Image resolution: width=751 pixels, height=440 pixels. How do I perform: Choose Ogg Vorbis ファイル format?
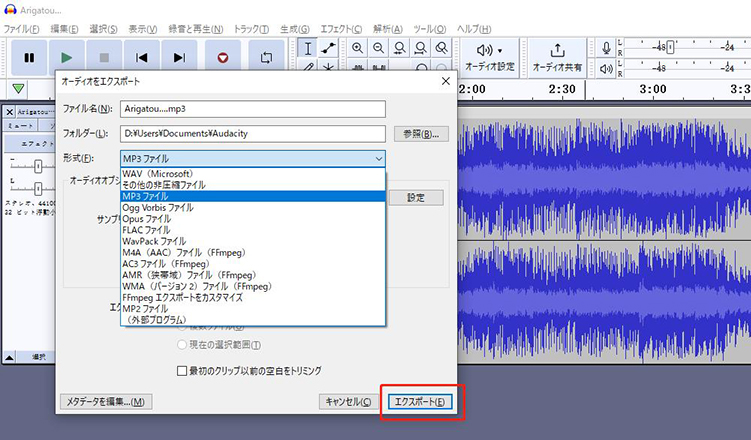click(253, 207)
